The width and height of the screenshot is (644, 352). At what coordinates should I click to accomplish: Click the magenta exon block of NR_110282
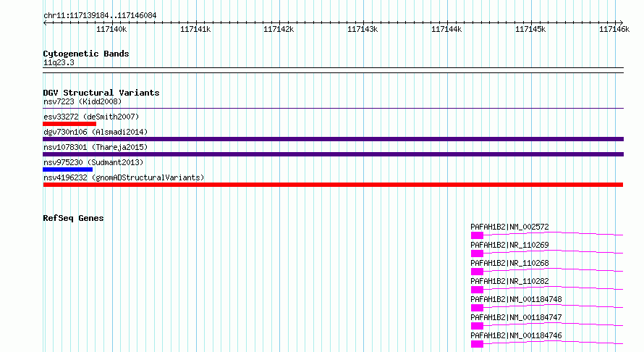tap(477, 290)
